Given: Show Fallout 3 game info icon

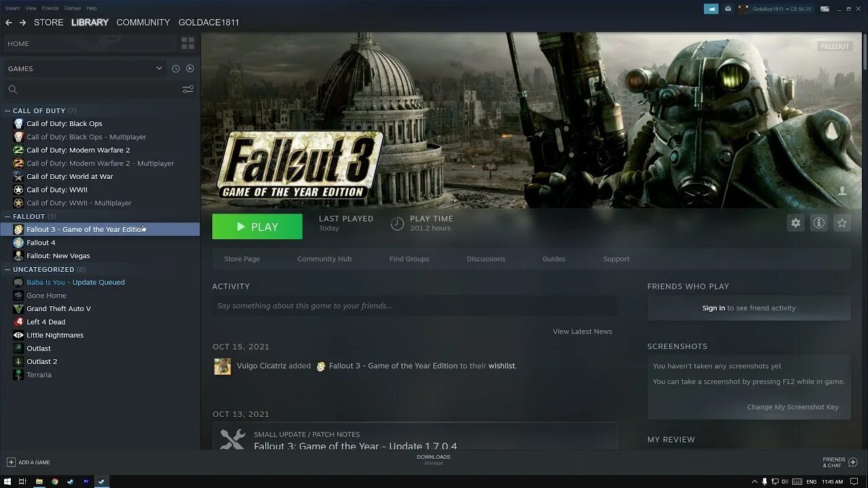Looking at the screenshot, I should (818, 223).
